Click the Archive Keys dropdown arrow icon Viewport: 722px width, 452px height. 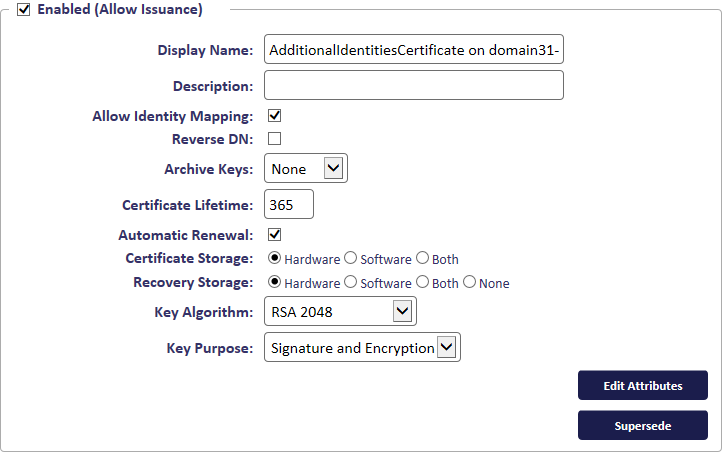click(x=333, y=168)
